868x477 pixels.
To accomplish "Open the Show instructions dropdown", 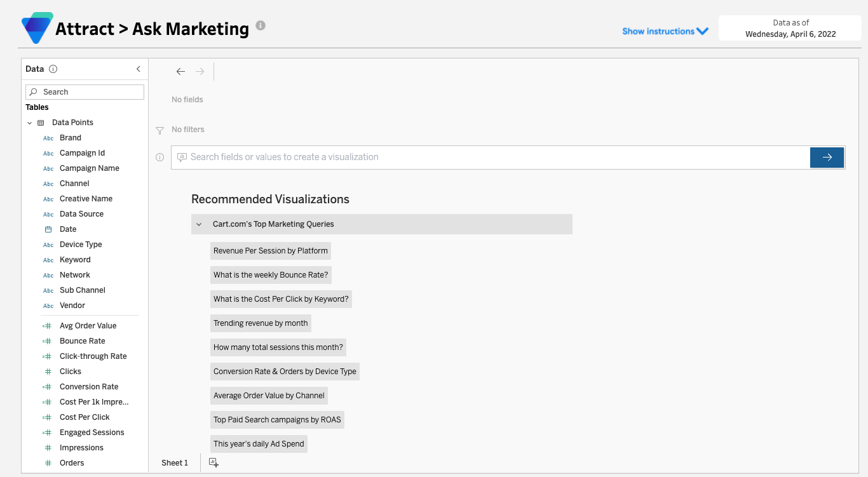I will point(665,30).
